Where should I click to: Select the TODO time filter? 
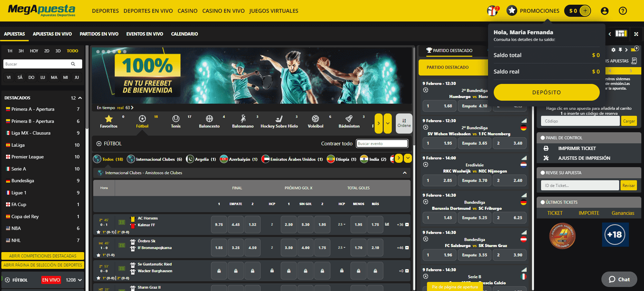pyautogui.click(x=72, y=51)
